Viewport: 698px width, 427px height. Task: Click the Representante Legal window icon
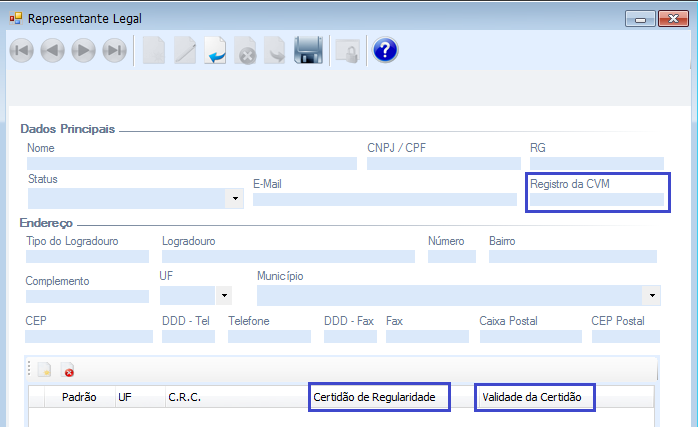[16, 18]
